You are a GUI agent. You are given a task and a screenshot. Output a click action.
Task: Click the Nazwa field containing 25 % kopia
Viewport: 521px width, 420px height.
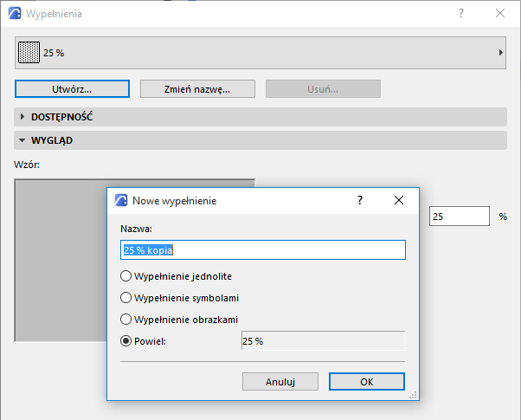tap(263, 249)
